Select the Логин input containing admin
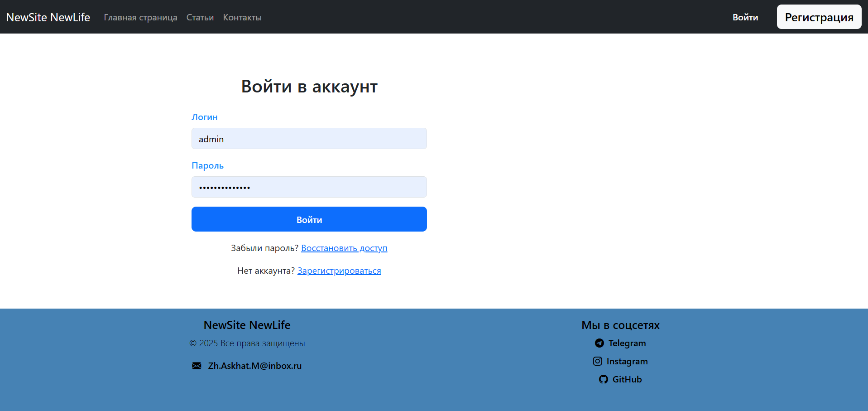This screenshot has height=411, width=868. [x=309, y=138]
